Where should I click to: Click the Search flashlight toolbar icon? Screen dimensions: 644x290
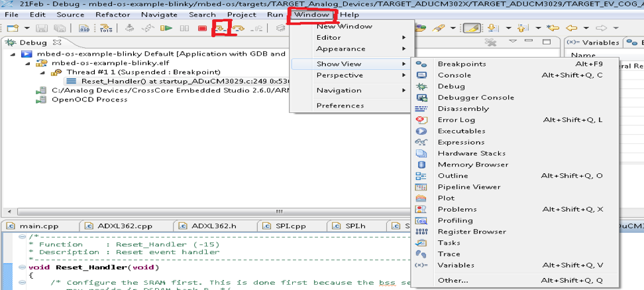(x=439, y=28)
